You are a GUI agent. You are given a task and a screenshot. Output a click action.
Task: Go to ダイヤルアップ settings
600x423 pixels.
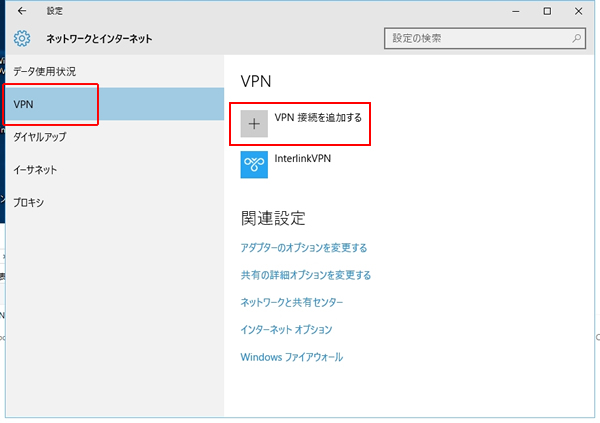point(47,137)
